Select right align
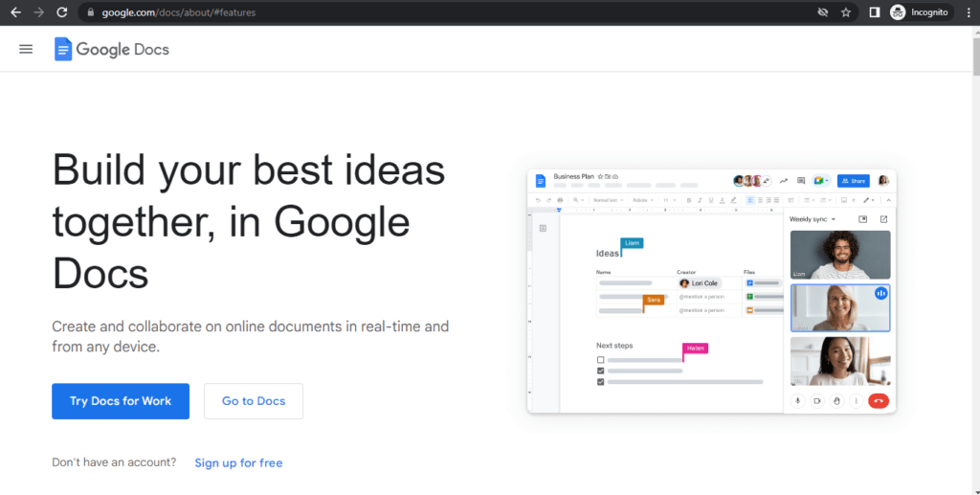 tap(768, 200)
